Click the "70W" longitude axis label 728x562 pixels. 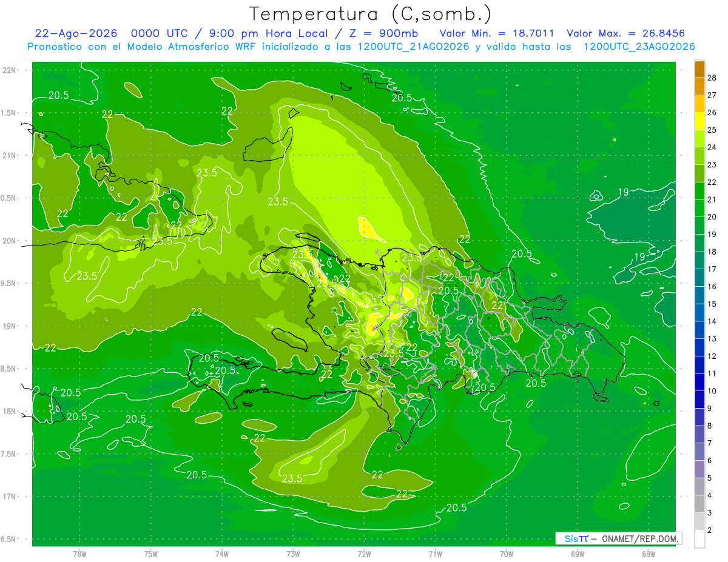(x=507, y=554)
